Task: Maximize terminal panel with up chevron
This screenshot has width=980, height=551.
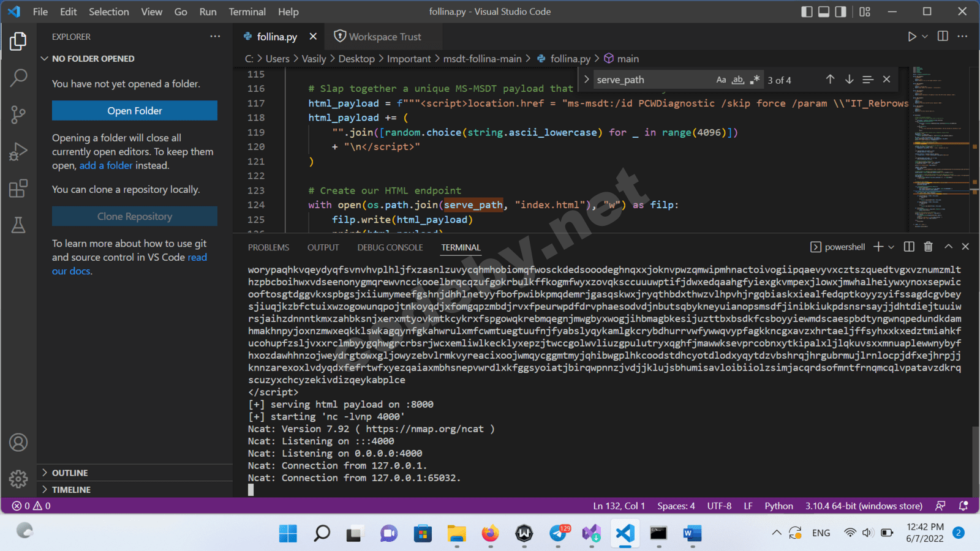Action: 948,247
